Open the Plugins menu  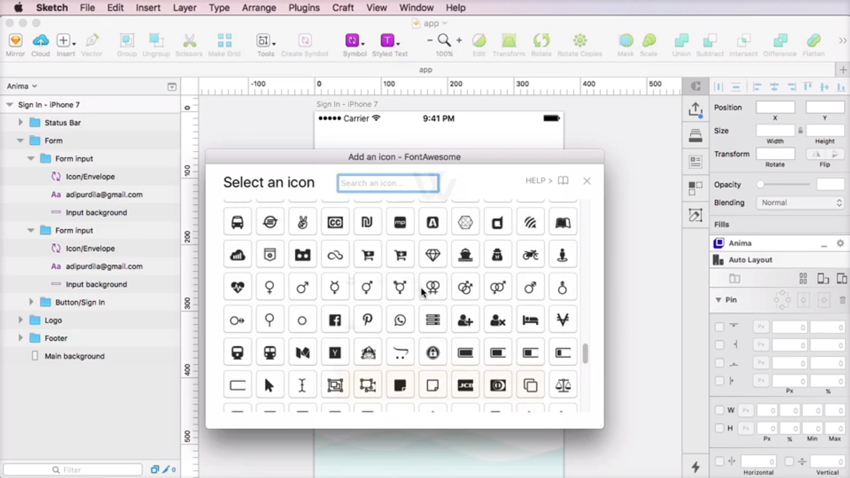(304, 8)
